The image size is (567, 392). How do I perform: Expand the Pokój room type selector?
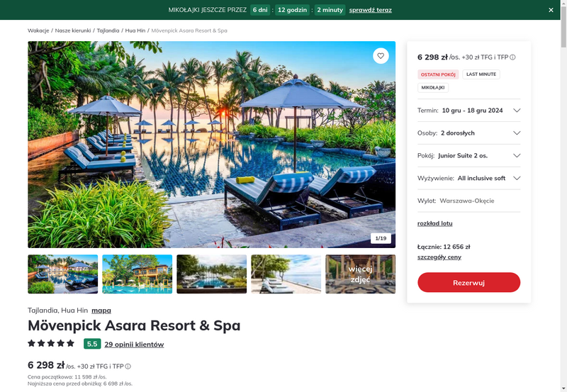pos(468,155)
